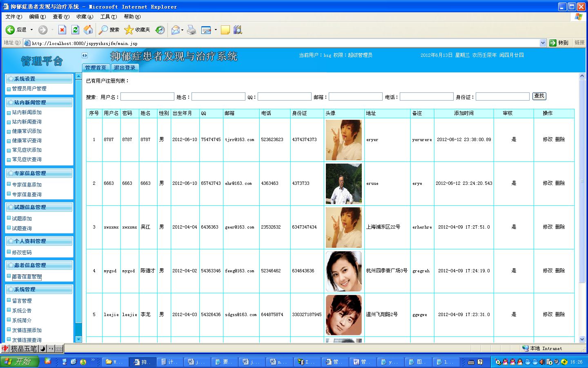Image resolution: width=588 pixels, height=368 pixels.
Task: Open the Favorites star icon
Action: click(129, 30)
